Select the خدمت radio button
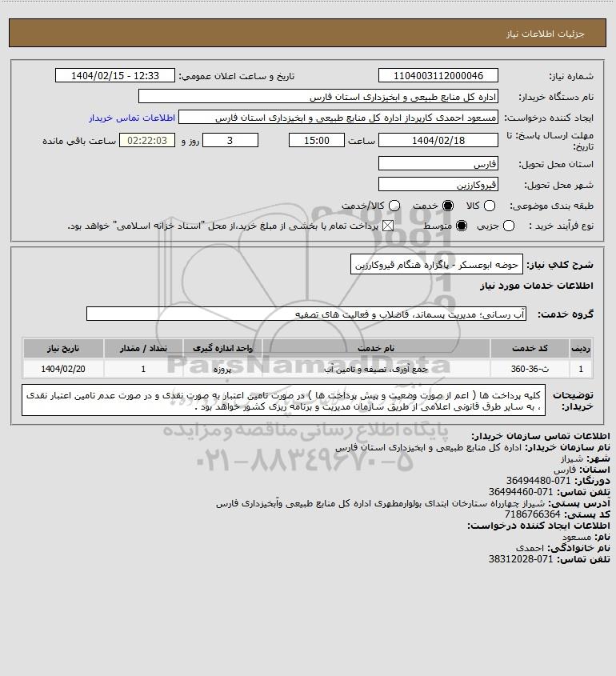Screen dimensions: 616x676 tap(448, 206)
